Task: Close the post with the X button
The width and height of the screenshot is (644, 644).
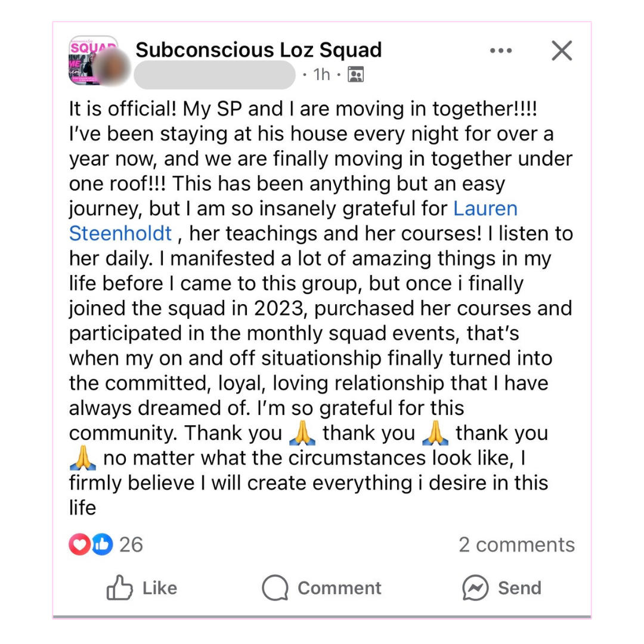Action: [x=562, y=51]
